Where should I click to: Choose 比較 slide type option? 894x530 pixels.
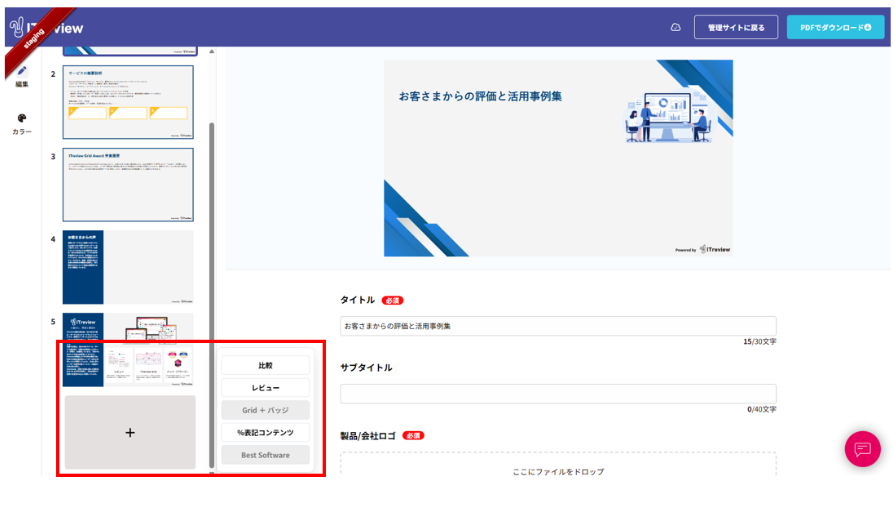coord(265,365)
